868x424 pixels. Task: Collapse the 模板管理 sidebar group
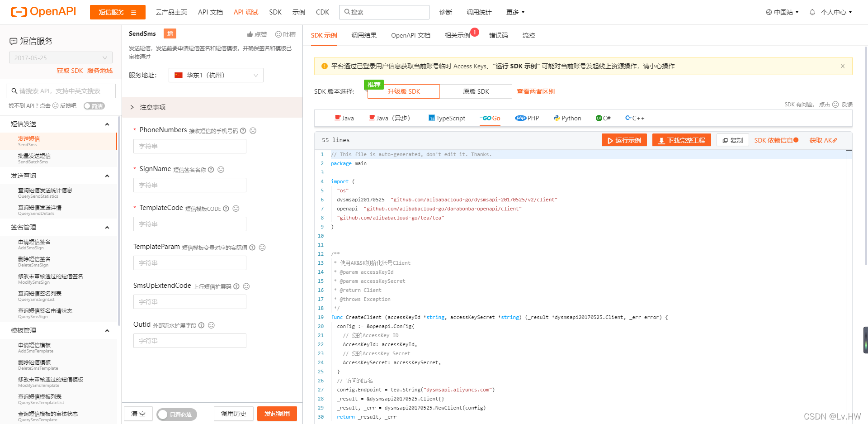[107, 331]
